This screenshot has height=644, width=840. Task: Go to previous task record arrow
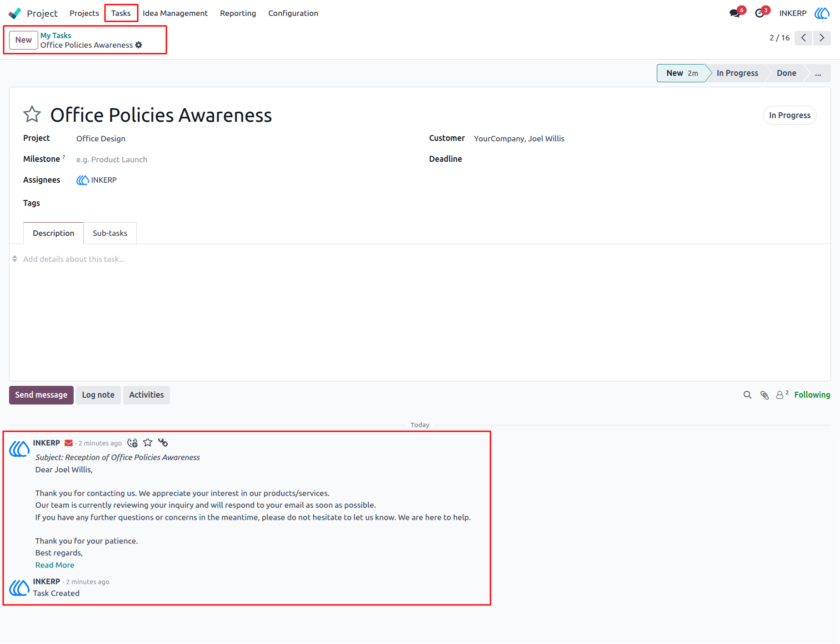804,38
